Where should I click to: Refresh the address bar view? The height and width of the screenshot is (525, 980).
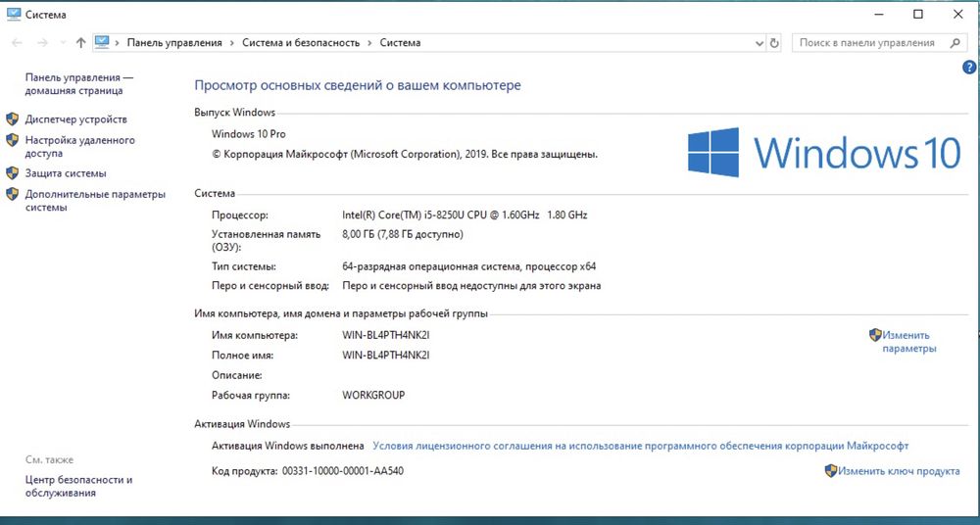click(x=774, y=43)
